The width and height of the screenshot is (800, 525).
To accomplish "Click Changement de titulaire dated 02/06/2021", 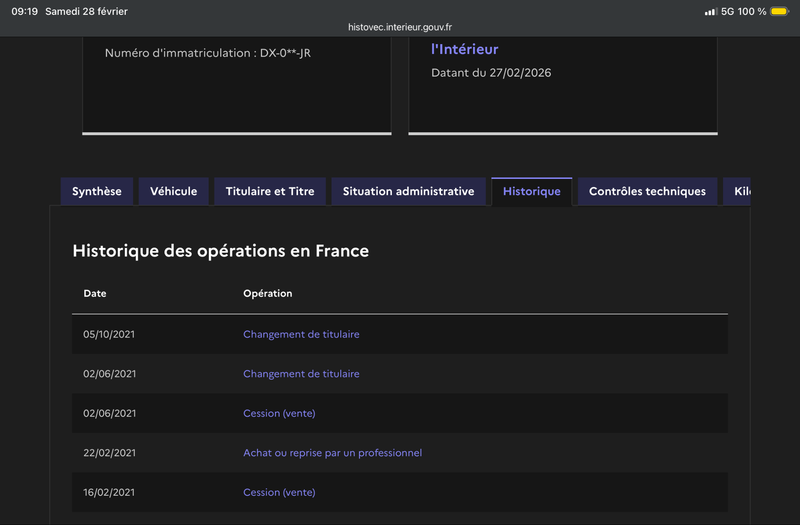I will 301,374.
